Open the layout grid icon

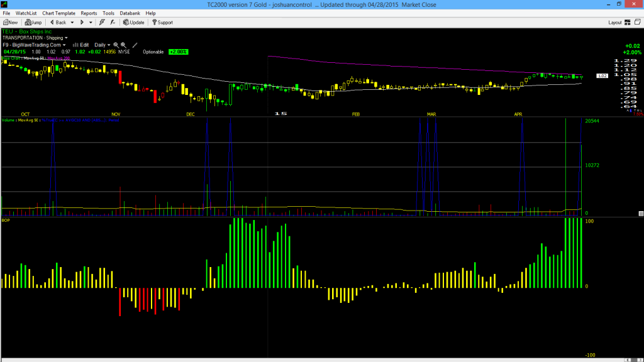628,23
